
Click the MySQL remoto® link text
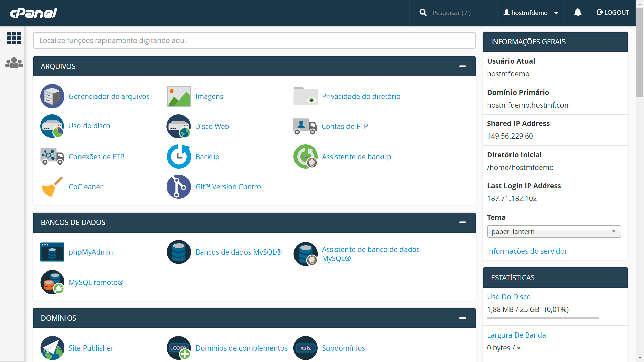[96, 282]
